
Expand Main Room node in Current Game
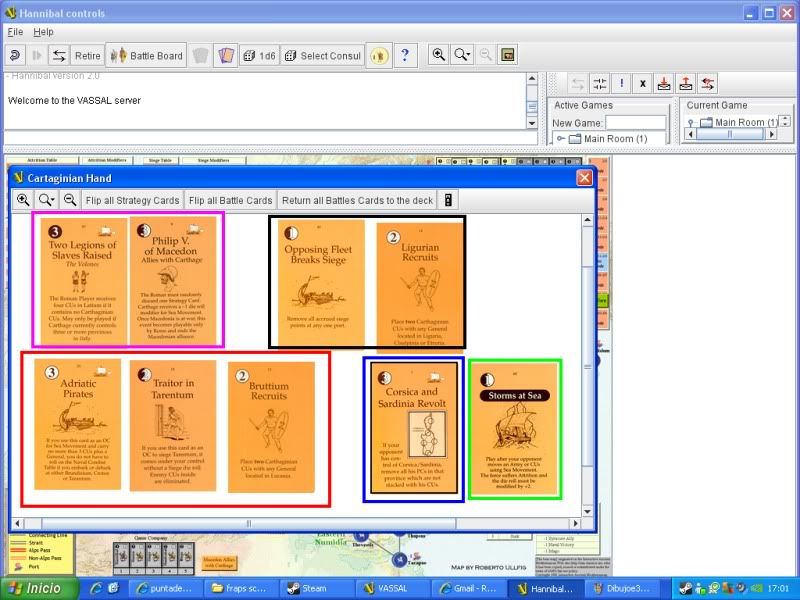[x=691, y=122]
